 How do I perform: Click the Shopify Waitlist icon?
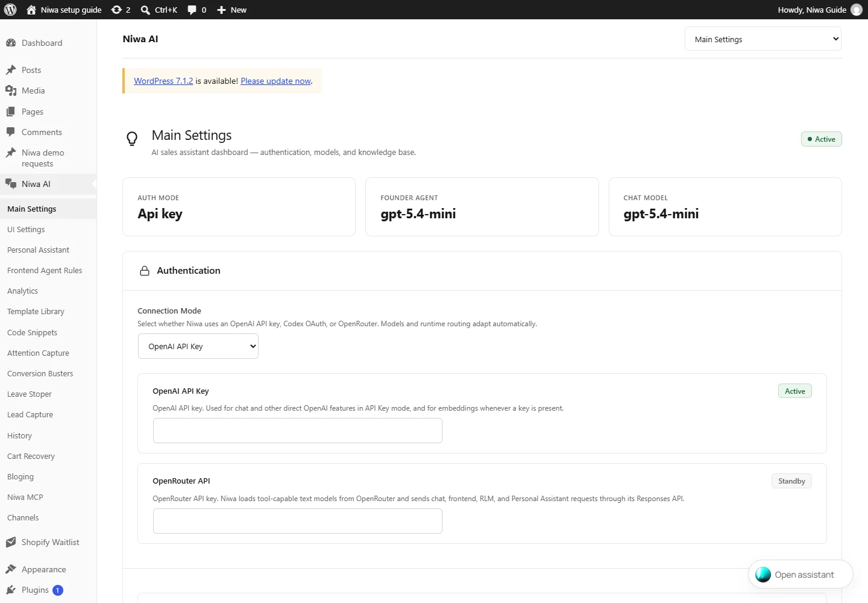click(x=11, y=542)
